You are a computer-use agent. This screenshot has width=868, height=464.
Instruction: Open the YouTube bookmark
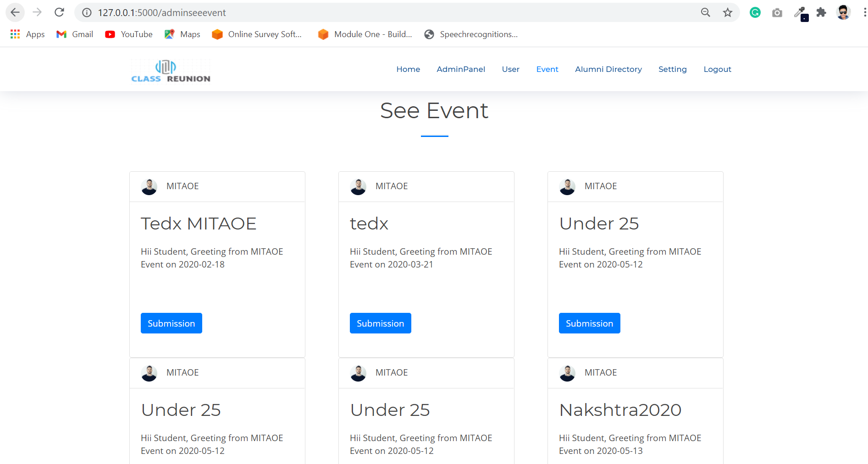pos(129,34)
